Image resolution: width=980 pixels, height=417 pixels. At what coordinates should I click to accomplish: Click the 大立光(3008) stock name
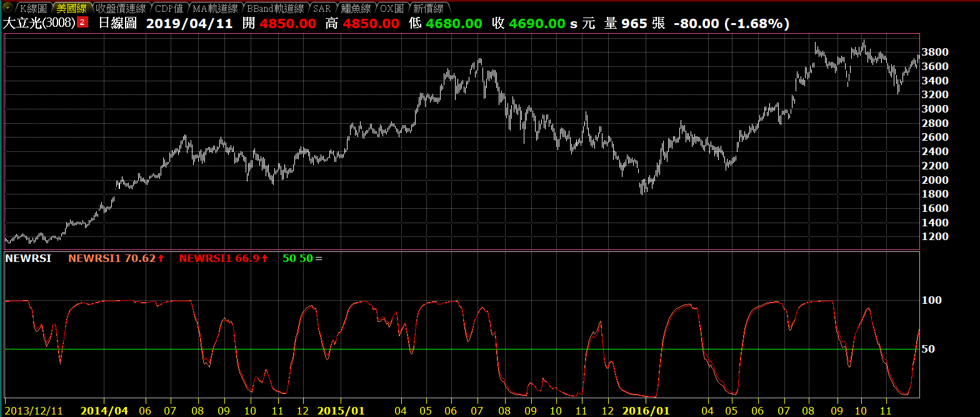point(39,24)
